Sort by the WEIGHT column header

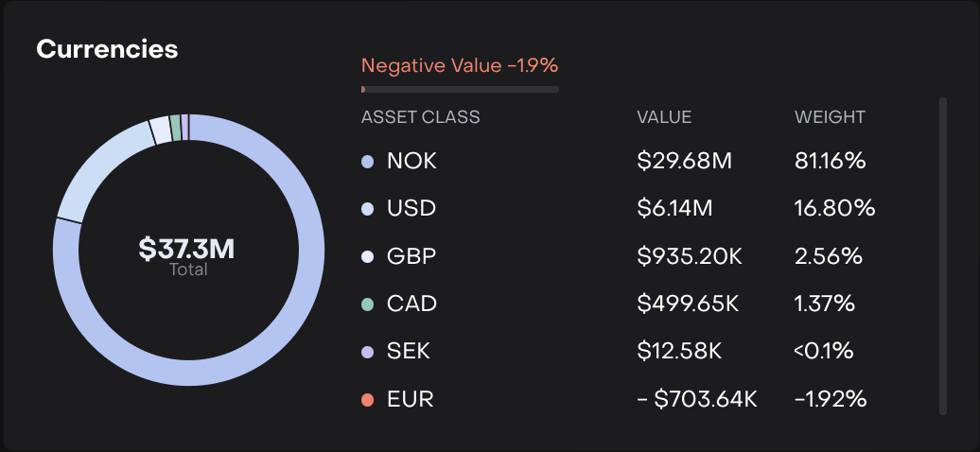coord(830,118)
